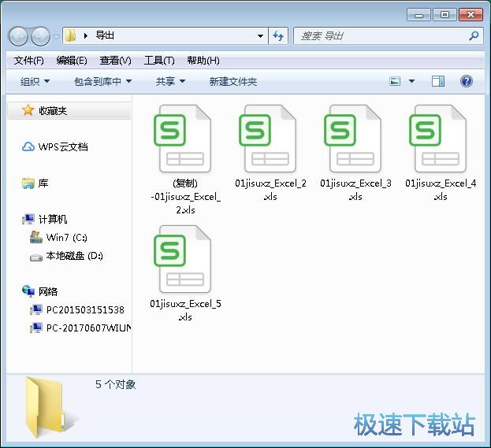The width and height of the screenshot is (491, 448).
Task: Minimize the explorer window
Action: tap(418, 15)
